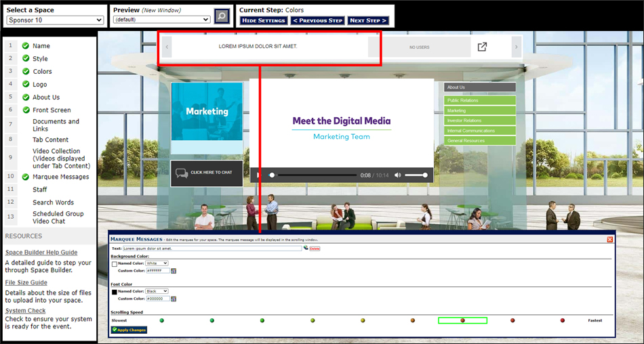
Task: Open the Documents and Links step
Action: [56, 125]
